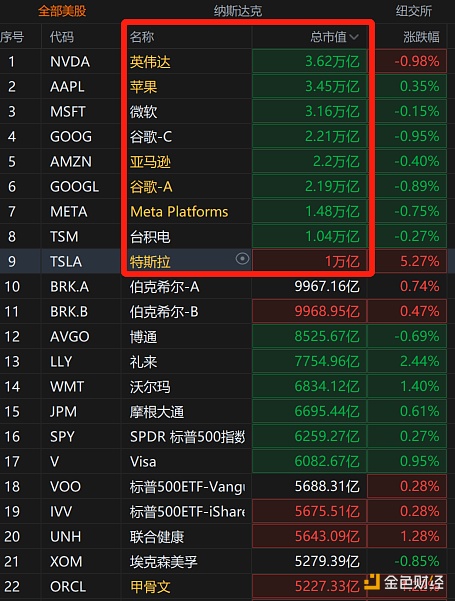Open the Meta Platforms stock name
The image size is (455, 601).
(179, 212)
